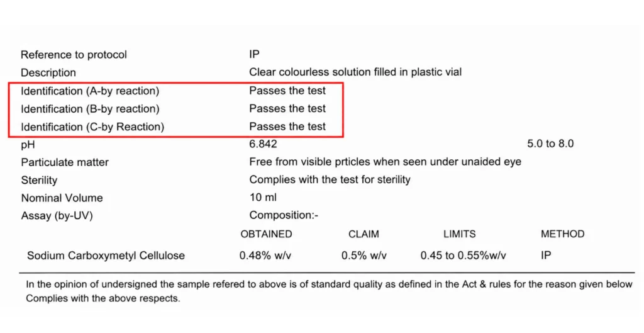
Task: Click the pH limit '5.0 to 8.0'
Action: [550, 144]
